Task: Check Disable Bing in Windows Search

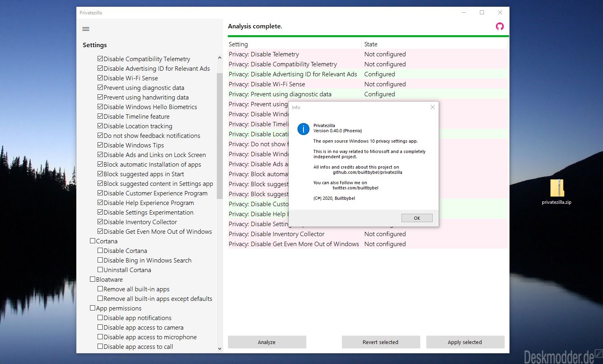Action: pos(100,260)
